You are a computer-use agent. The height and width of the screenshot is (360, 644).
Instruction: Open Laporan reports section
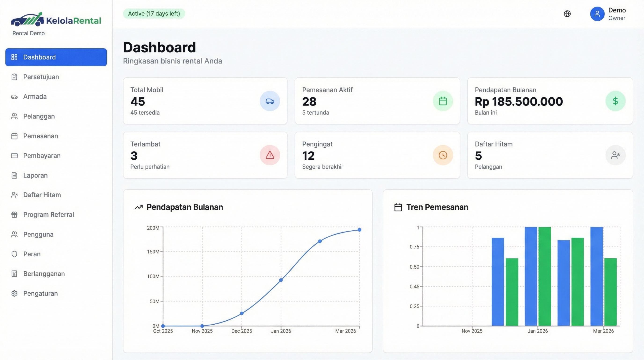(x=35, y=175)
